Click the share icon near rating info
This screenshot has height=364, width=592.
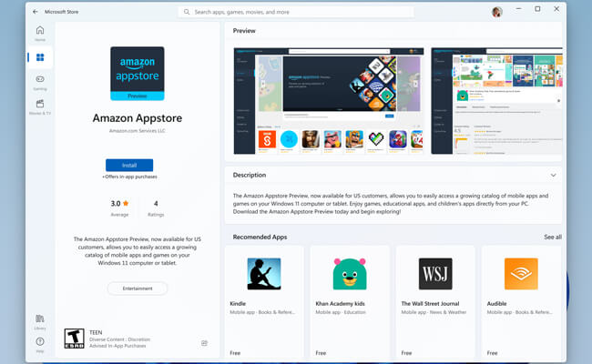coord(204,343)
